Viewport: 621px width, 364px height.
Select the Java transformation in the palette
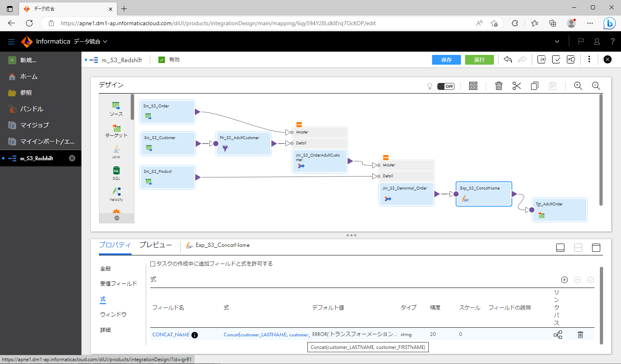pyautogui.click(x=116, y=151)
